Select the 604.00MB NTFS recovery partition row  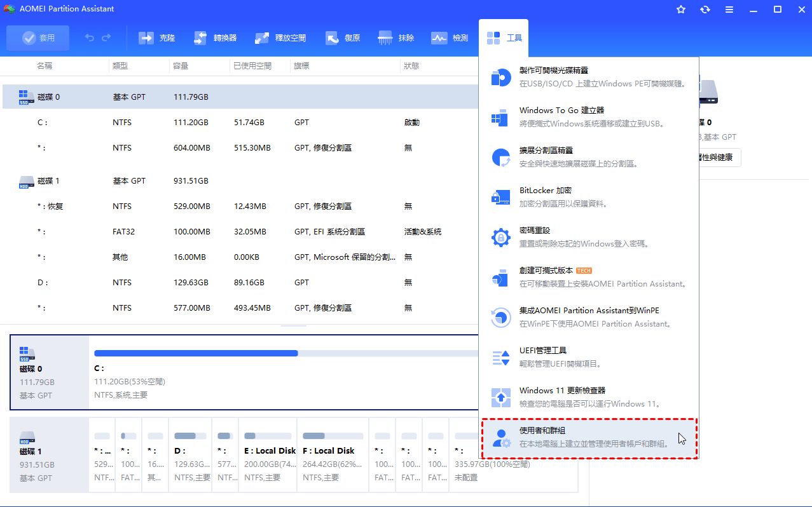[x=240, y=148]
